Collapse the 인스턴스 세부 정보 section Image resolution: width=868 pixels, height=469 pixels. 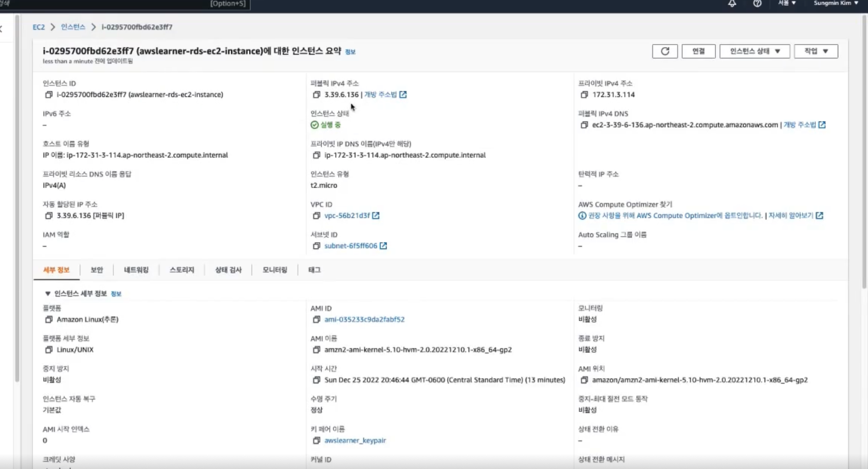click(48, 294)
